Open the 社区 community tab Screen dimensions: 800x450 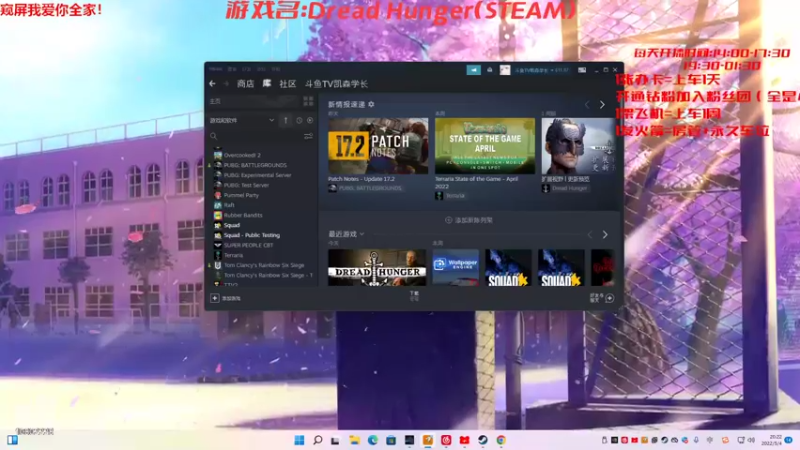pyautogui.click(x=288, y=84)
